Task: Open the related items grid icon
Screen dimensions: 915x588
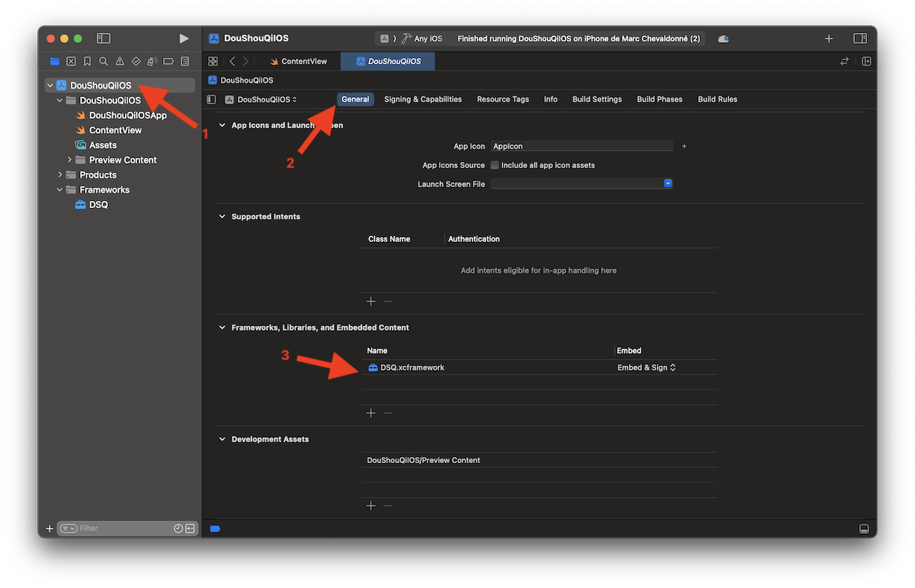Action: click(x=213, y=61)
